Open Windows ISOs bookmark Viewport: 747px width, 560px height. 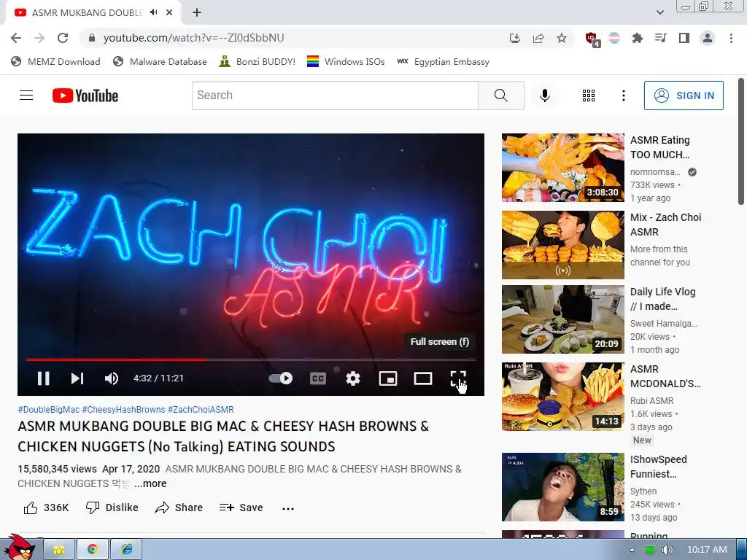click(346, 61)
